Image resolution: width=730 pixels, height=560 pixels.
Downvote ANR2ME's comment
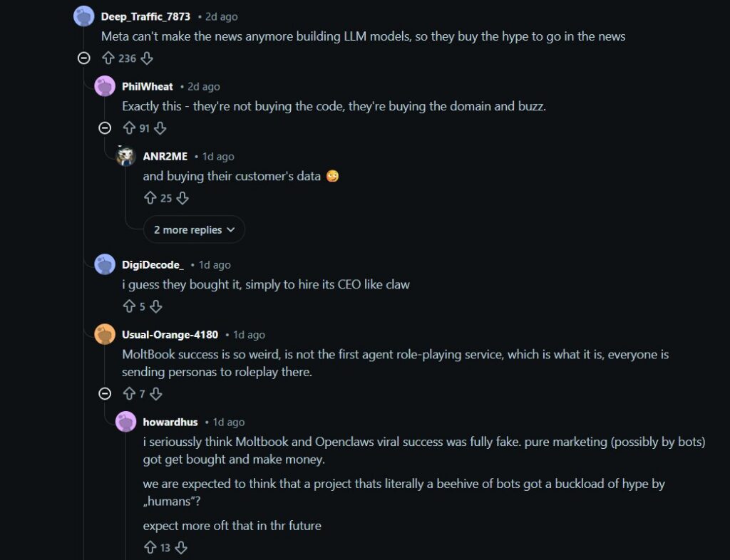pyautogui.click(x=182, y=198)
